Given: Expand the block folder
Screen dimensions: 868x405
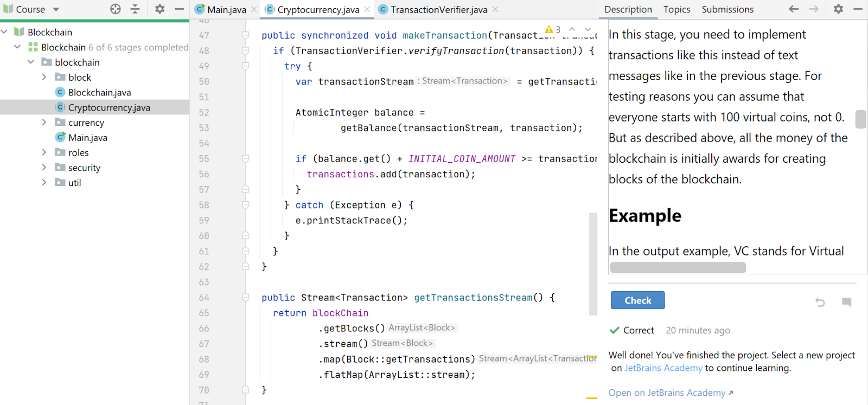Looking at the screenshot, I should point(44,78).
